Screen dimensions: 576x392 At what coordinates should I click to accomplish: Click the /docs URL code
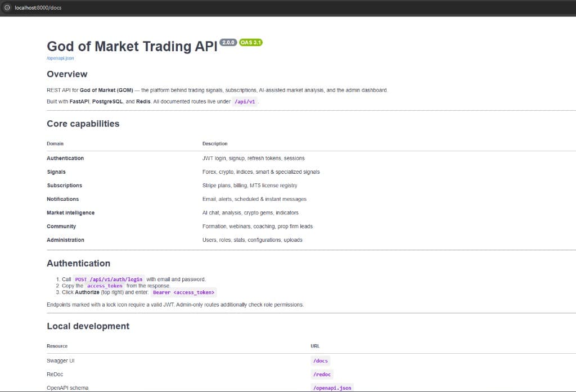coord(320,361)
